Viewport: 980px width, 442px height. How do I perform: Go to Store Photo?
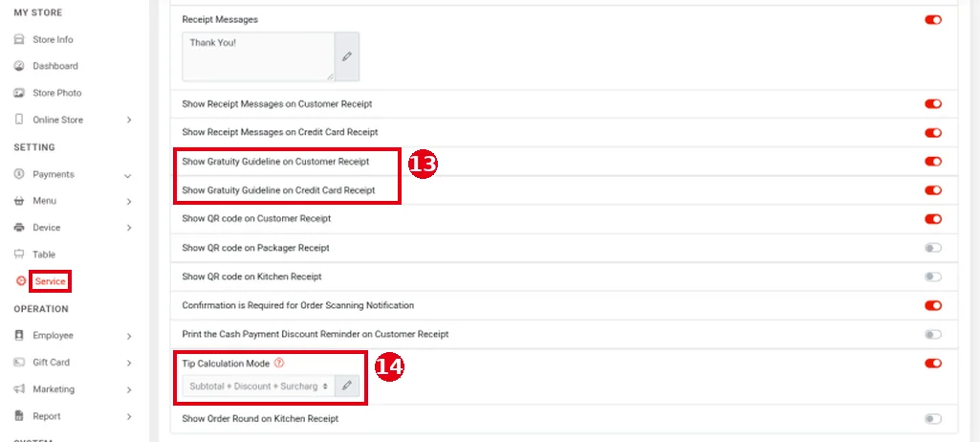click(x=56, y=93)
